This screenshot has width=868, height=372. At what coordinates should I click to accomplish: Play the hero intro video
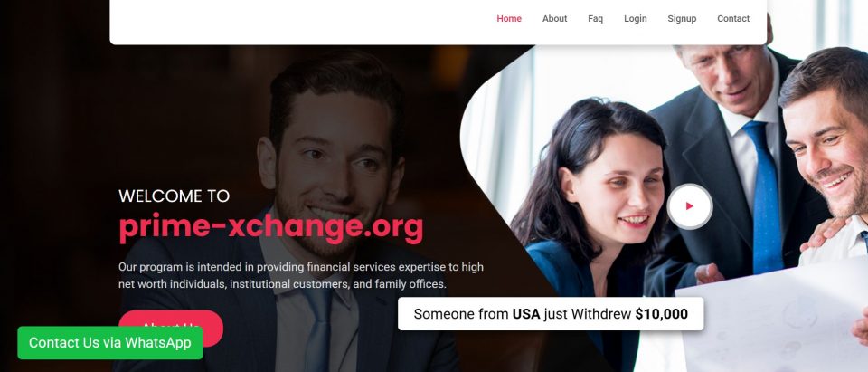(x=689, y=206)
